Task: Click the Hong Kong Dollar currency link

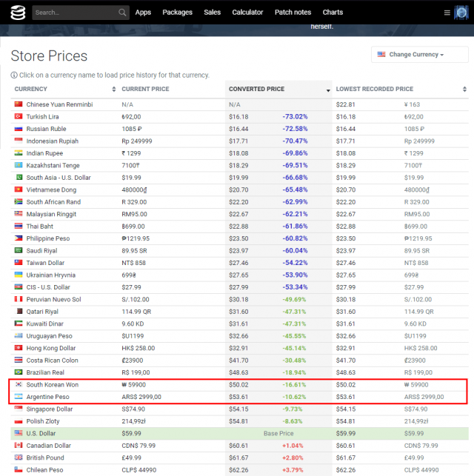Action: point(51,348)
